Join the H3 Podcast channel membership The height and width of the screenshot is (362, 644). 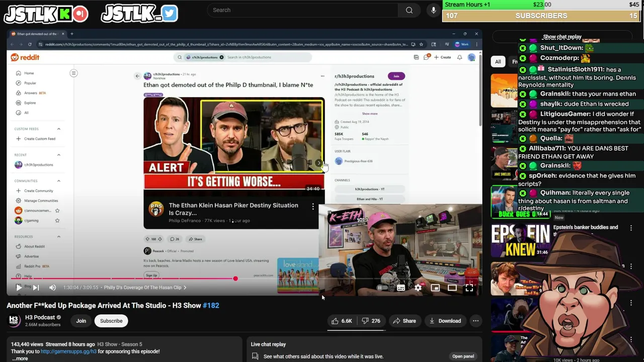(x=81, y=321)
